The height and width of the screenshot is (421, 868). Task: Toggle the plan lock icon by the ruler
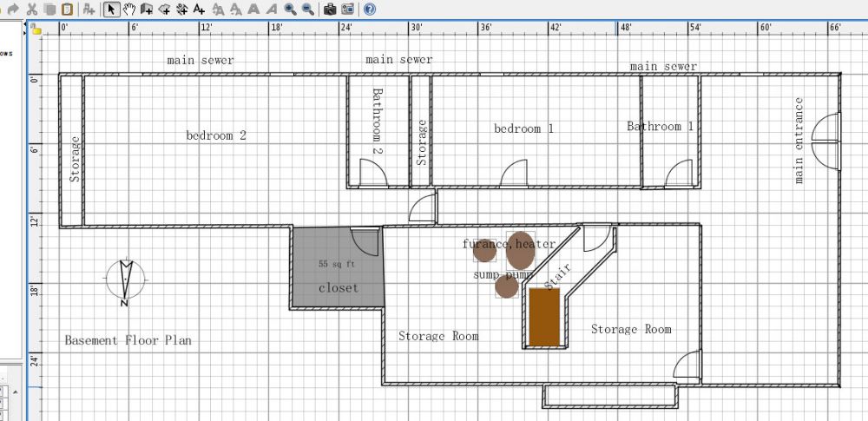(36, 28)
